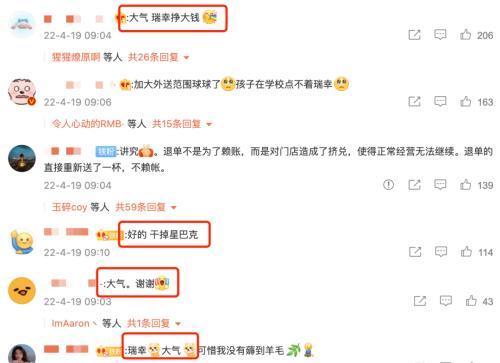The image size is (500, 363).
Task: Expand 共1条回复 reply thread
Action: pos(154,323)
